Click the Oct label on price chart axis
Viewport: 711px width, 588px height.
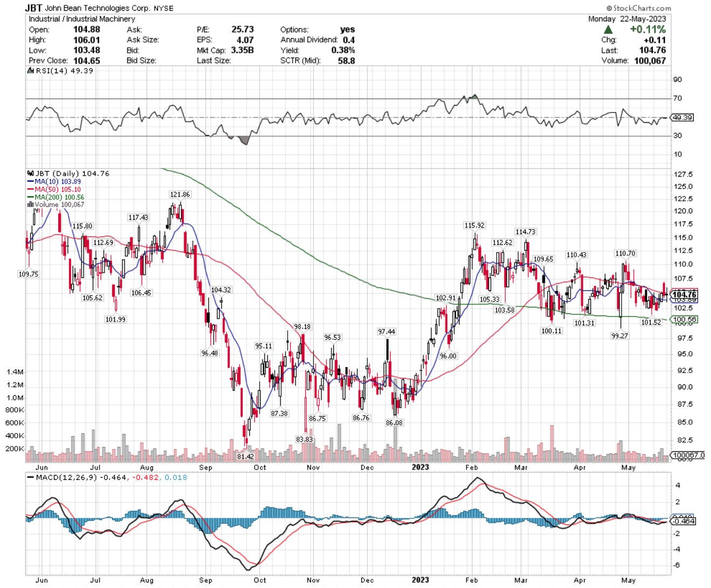pos(260,467)
